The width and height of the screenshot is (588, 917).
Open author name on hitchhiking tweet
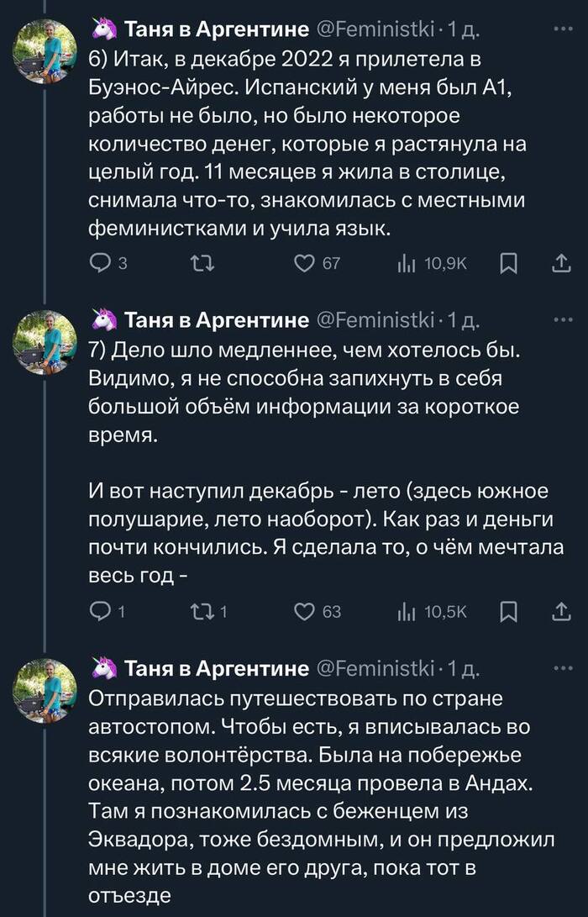click(x=217, y=669)
